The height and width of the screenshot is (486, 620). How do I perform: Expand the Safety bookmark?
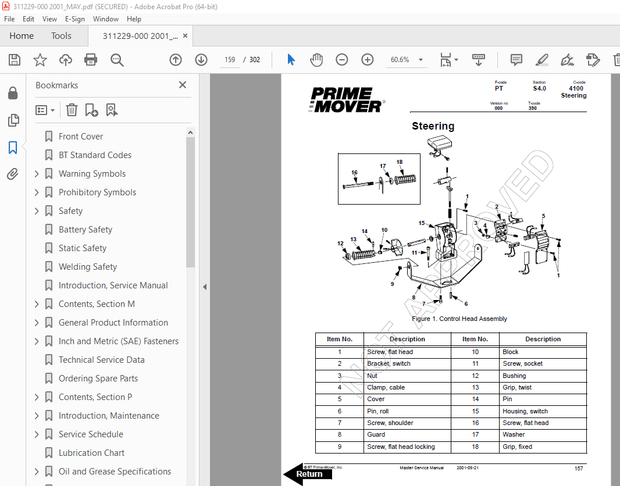click(36, 211)
